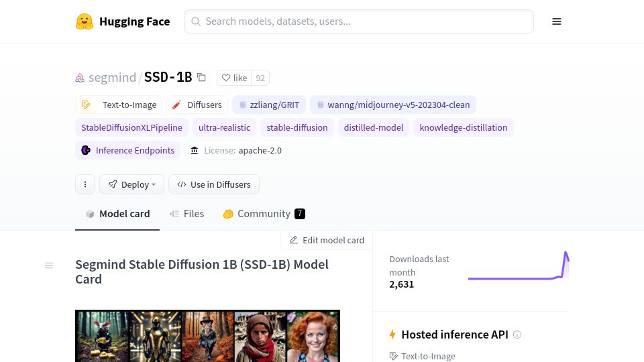This screenshot has width=644, height=362.
Task: Click Edit model card link
Action: click(327, 240)
